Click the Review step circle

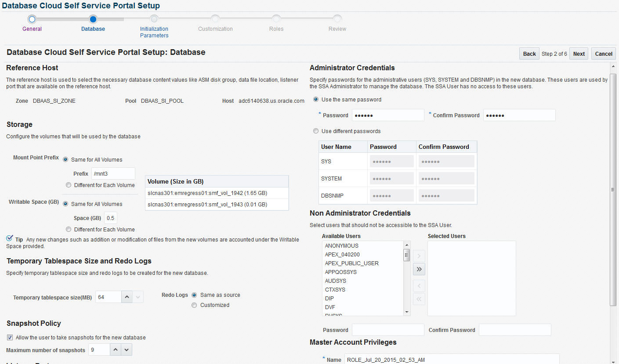337,19
